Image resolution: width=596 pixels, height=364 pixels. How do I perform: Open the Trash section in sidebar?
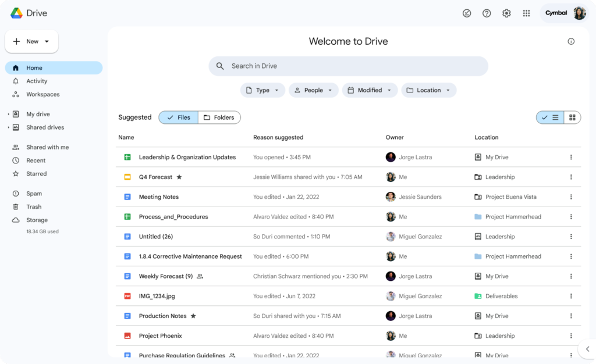[34, 207]
